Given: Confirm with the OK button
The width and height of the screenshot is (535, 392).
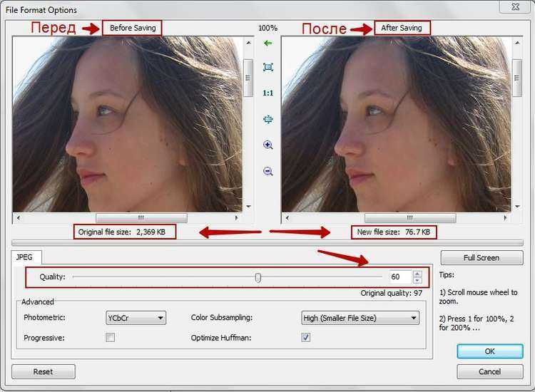Looking at the screenshot, I should point(489,351).
